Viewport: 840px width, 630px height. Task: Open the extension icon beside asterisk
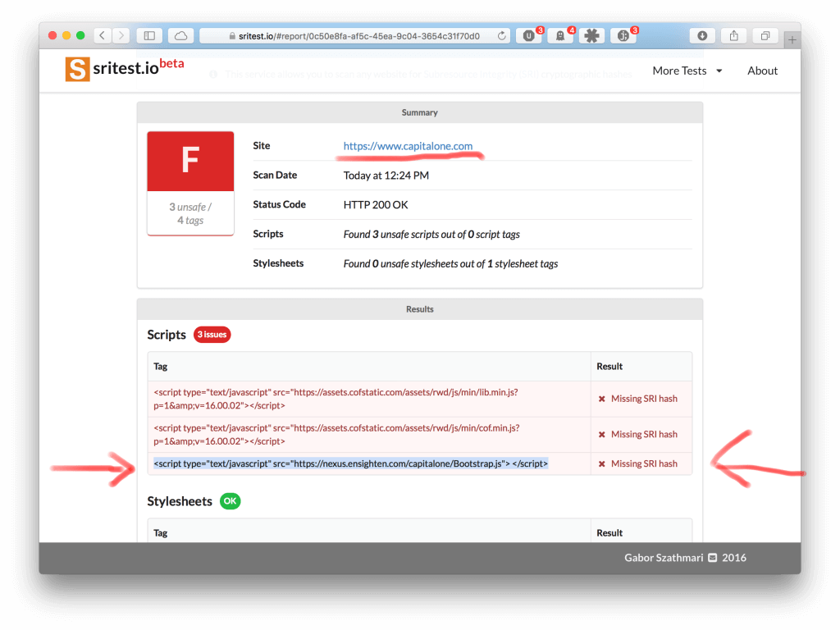point(623,36)
